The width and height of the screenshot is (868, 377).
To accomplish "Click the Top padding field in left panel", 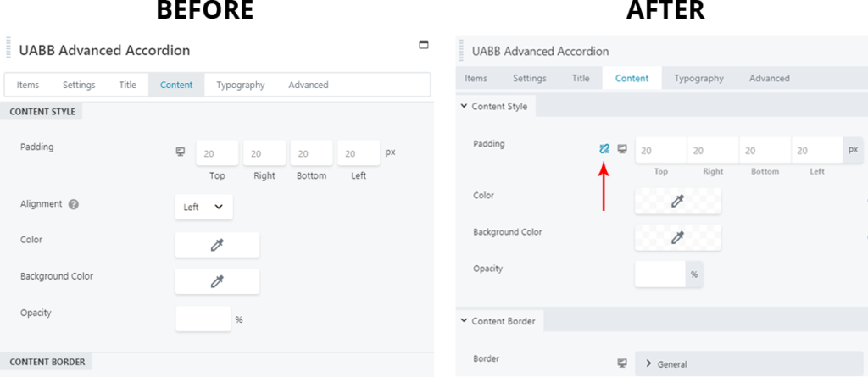I will tap(217, 153).
